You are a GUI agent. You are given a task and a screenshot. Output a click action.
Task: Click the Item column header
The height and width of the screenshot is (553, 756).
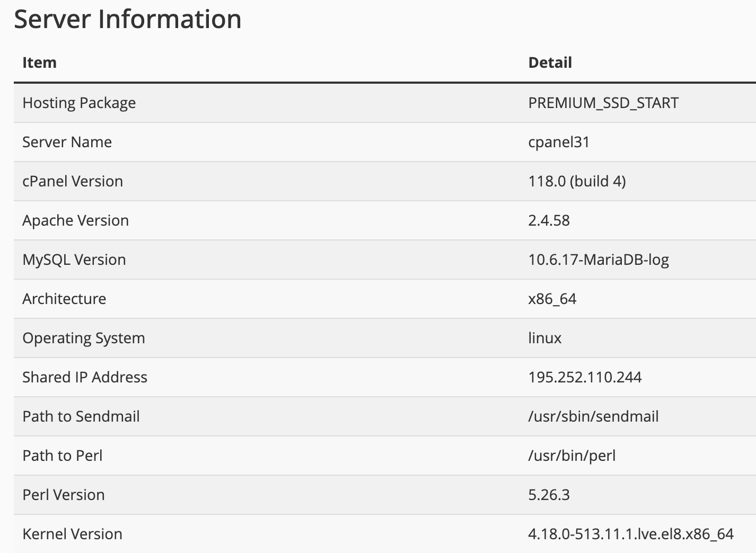pyautogui.click(x=39, y=63)
